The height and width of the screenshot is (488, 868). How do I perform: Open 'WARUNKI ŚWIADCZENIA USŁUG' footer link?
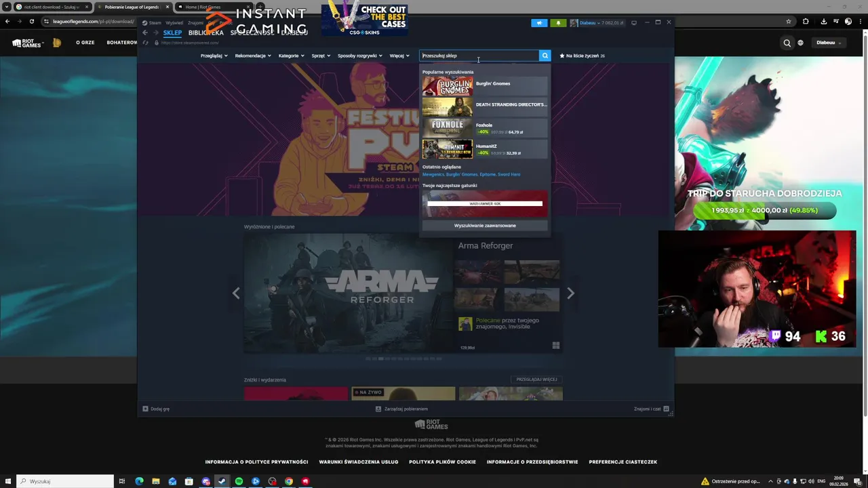359,462
